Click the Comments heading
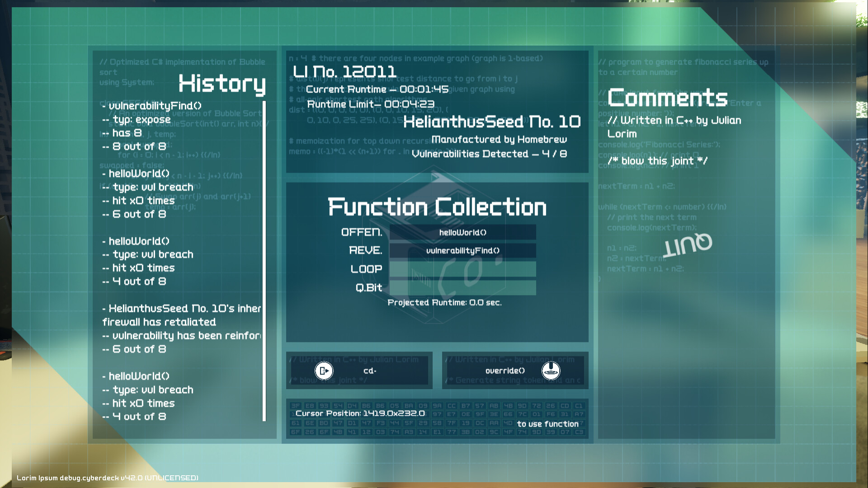The width and height of the screenshot is (868, 488). point(668,98)
